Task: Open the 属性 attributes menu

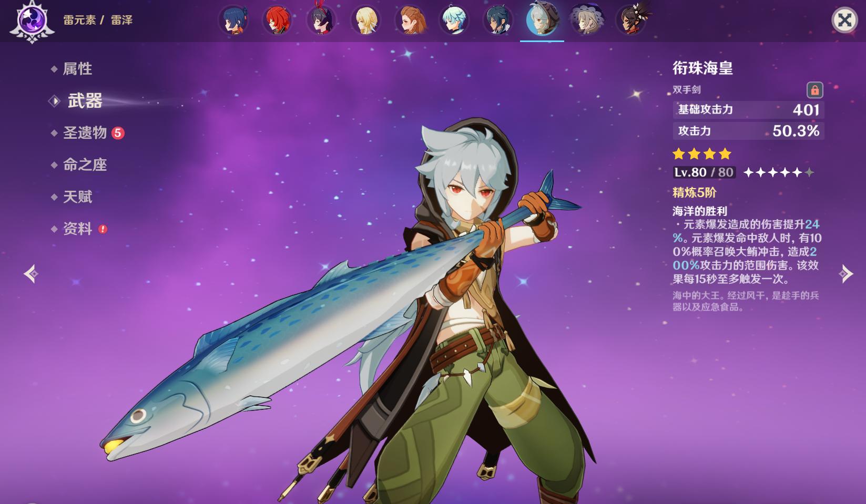Action: (77, 69)
